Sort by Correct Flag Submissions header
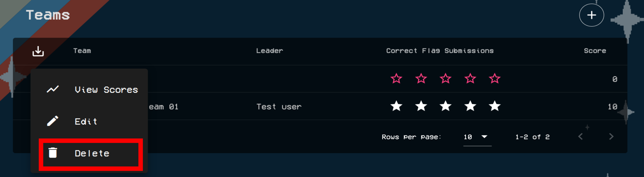 pyautogui.click(x=440, y=51)
